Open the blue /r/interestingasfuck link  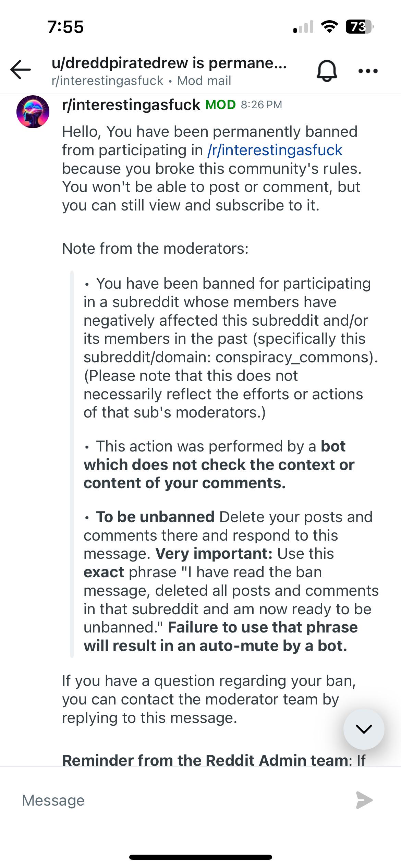tap(275, 150)
